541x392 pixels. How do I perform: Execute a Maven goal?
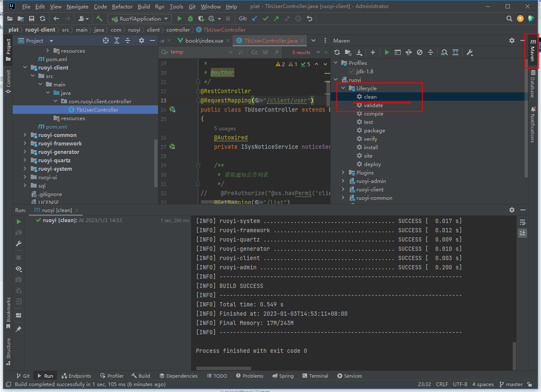pyautogui.click(x=397, y=52)
